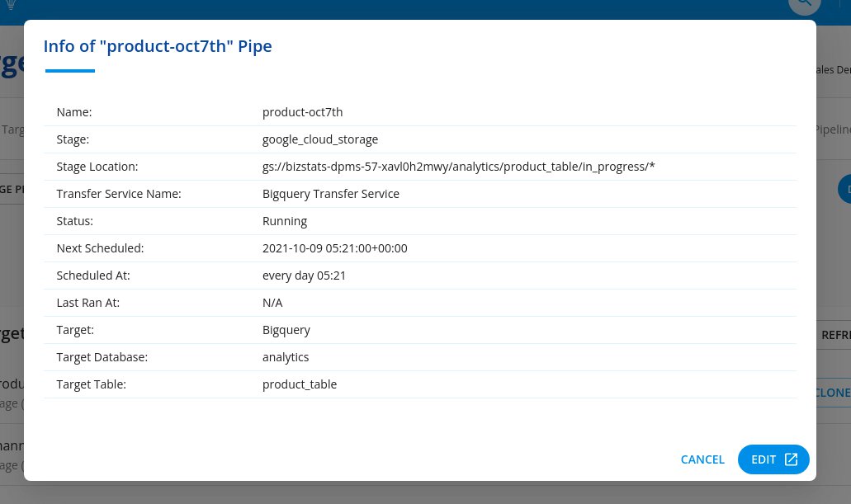Click the 'Target Table:' field label
Viewport: 851px width, 504px height.
pyautogui.click(x=91, y=384)
